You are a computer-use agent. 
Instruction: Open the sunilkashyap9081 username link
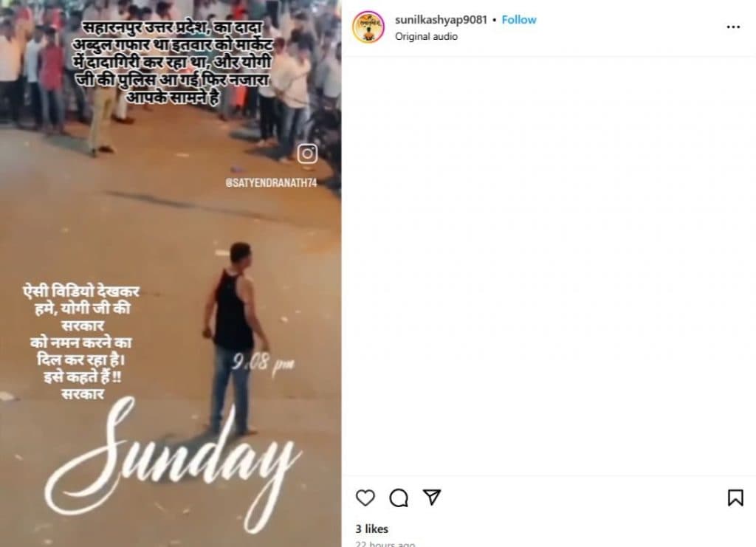[x=441, y=20]
